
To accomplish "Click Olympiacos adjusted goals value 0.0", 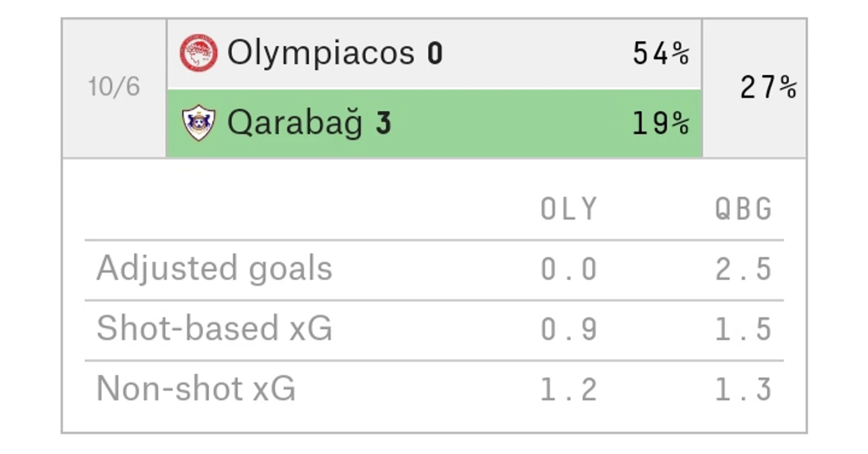I will pos(568,269).
